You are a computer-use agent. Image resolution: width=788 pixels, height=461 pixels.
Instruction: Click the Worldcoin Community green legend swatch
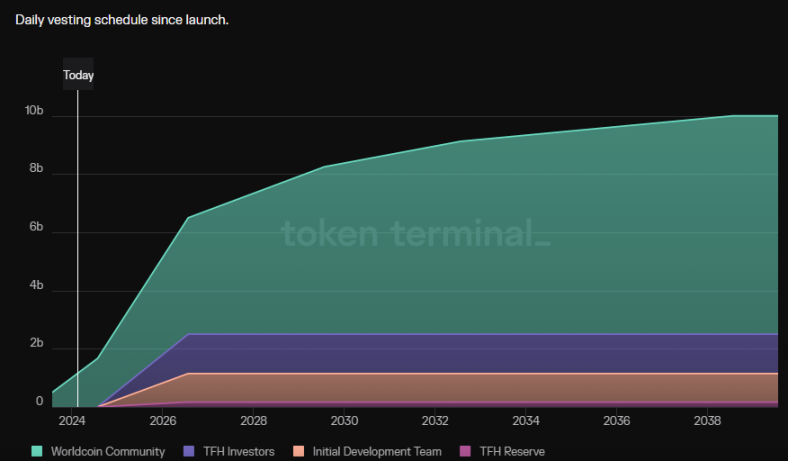point(38,451)
